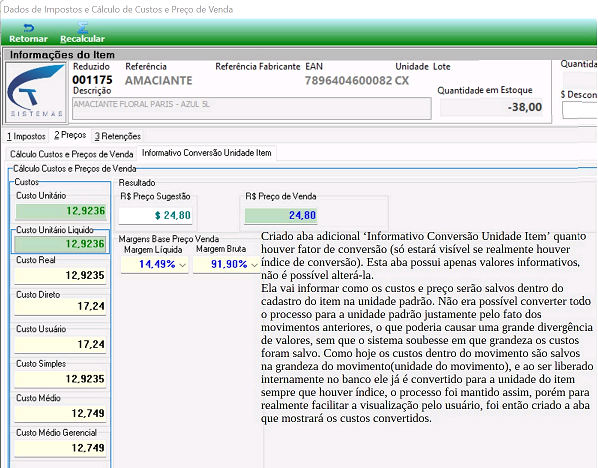This screenshot has height=468, width=598.
Task: Open Cálculo Custos e Preços de Venda subtab
Action: point(71,154)
